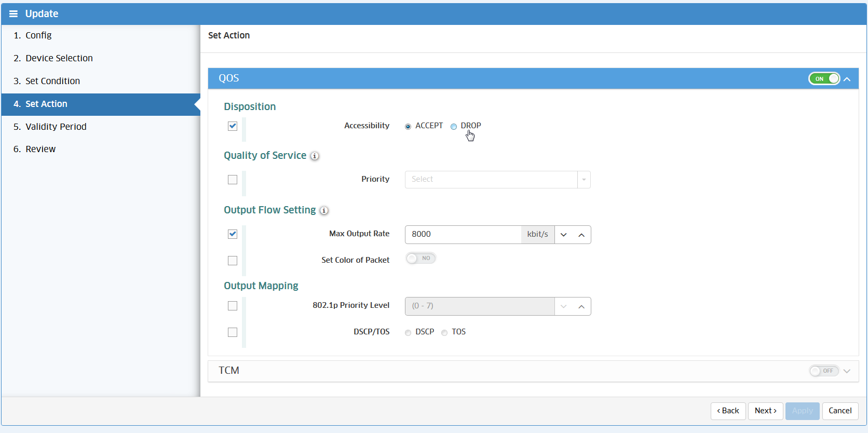The image size is (868, 433).
Task: Go to Validity Period step
Action: [x=56, y=127]
